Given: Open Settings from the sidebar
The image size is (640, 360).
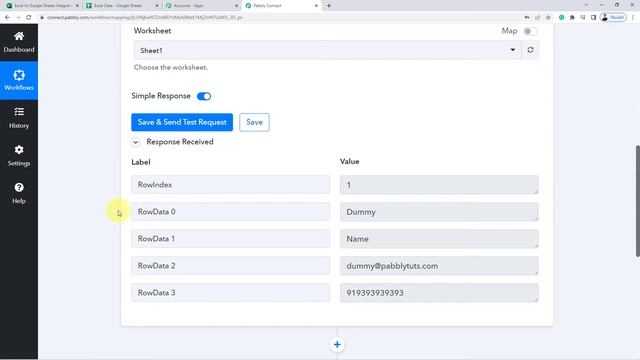Looking at the screenshot, I should tap(19, 156).
